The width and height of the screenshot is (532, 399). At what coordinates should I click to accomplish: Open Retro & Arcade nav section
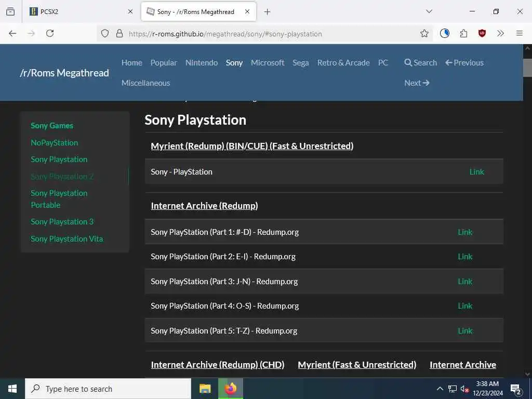click(x=343, y=63)
